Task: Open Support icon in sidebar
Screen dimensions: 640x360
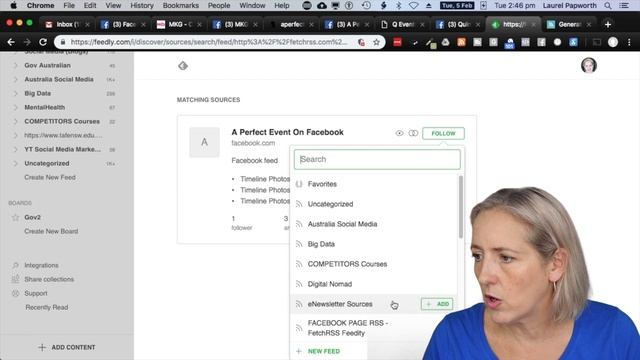Action: pyautogui.click(x=16, y=293)
